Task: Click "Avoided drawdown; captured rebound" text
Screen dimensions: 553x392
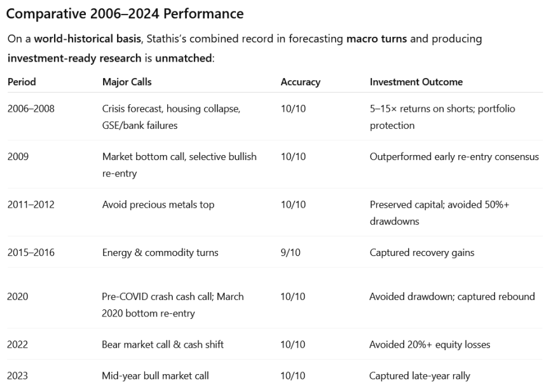Action: pyautogui.click(x=452, y=296)
